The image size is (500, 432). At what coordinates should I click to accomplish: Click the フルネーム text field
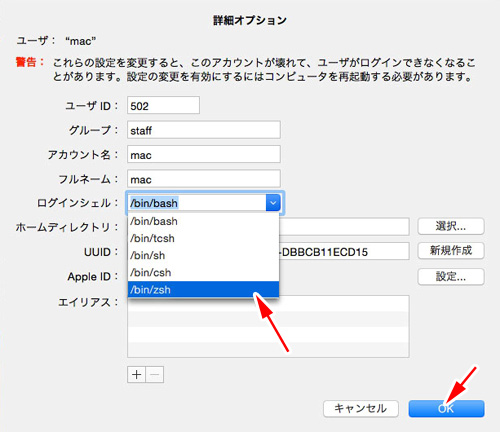pos(204,179)
